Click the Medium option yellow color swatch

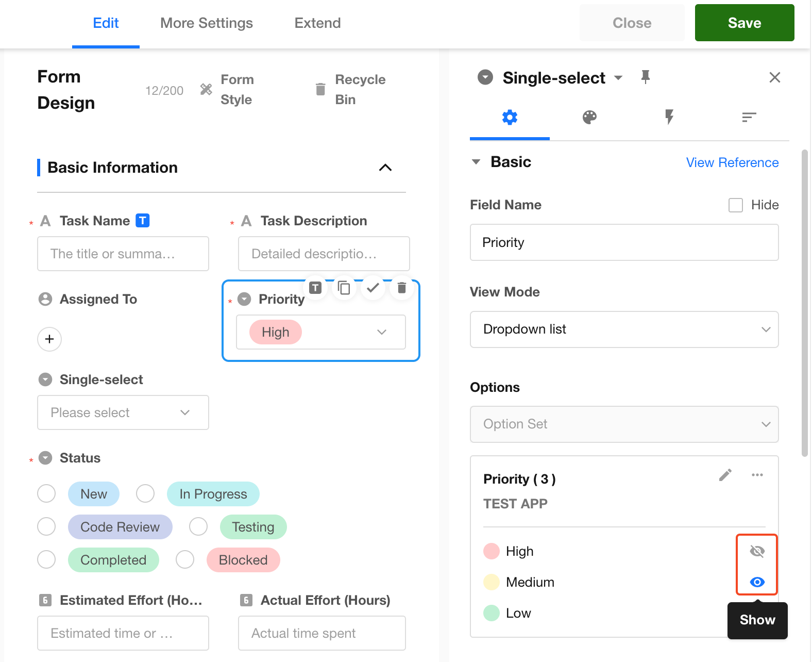[x=492, y=582]
